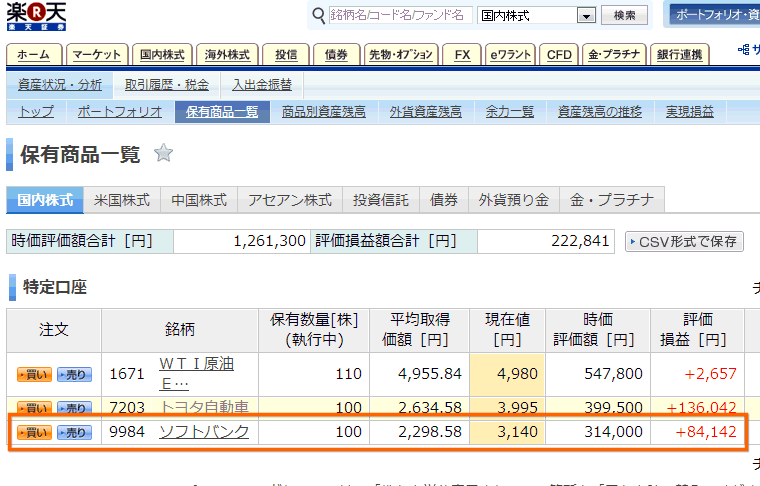
Task: Click the search magnifier icon
Action: (x=319, y=16)
